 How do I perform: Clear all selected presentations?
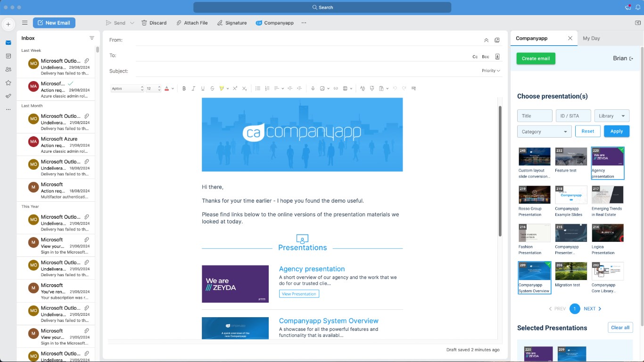(620, 328)
